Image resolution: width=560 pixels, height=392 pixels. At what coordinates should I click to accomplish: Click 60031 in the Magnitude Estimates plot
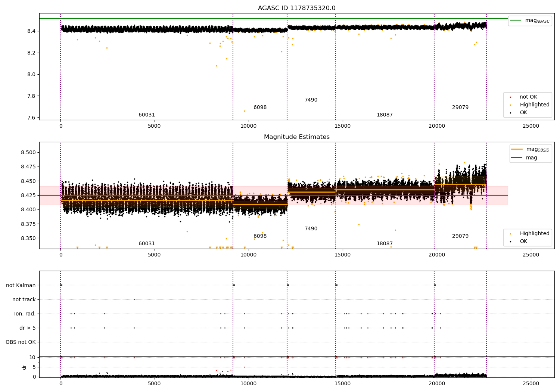pyautogui.click(x=147, y=244)
